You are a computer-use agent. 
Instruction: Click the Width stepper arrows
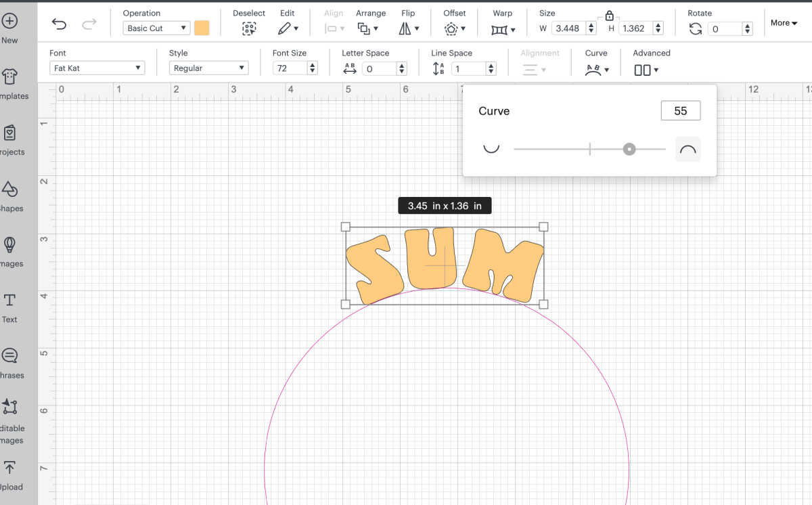coord(591,28)
